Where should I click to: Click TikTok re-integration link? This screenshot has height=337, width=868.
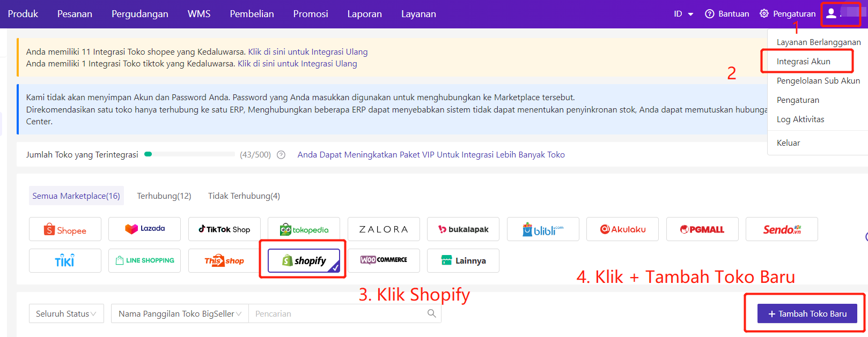(x=297, y=64)
